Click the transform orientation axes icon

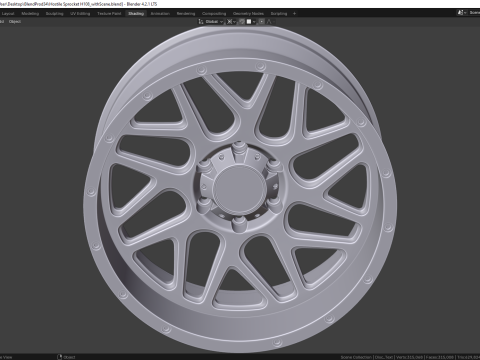coord(201,22)
